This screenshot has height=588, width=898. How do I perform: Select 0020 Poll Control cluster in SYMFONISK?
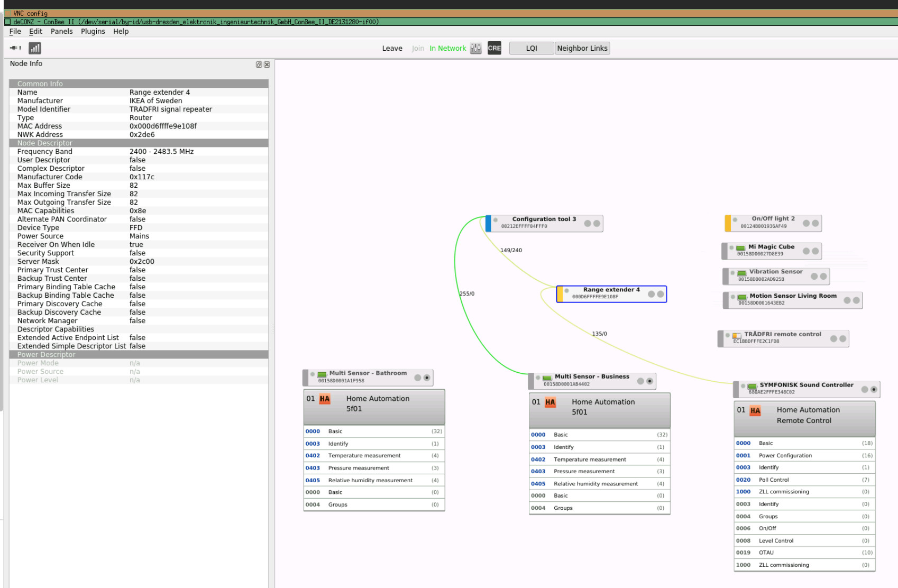point(804,480)
